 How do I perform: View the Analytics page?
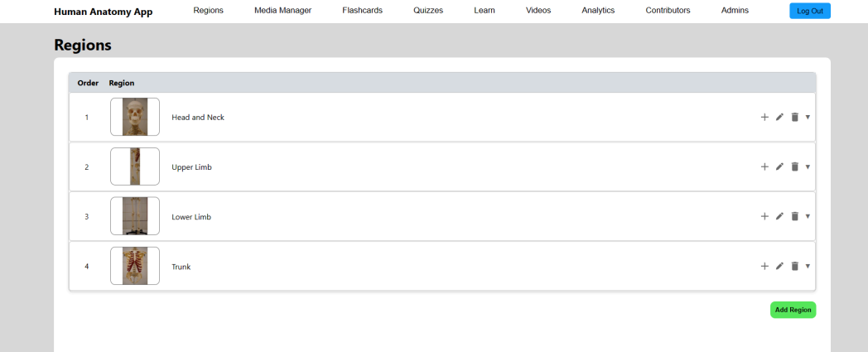598,11
